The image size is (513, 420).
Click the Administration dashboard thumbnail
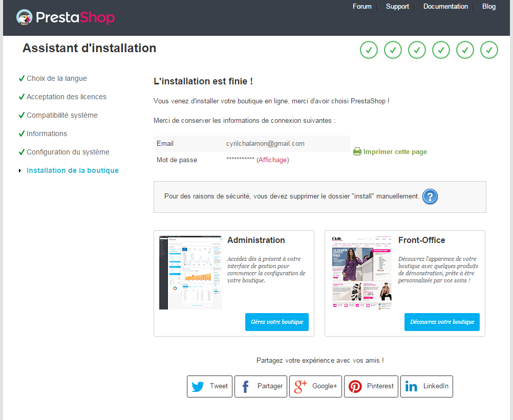[190, 272]
